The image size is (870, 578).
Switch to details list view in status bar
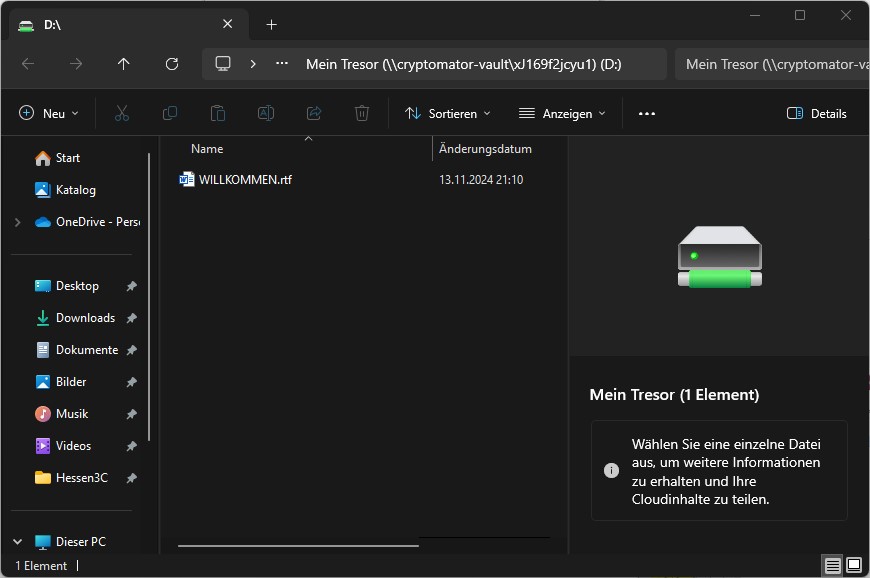pos(832,566)
